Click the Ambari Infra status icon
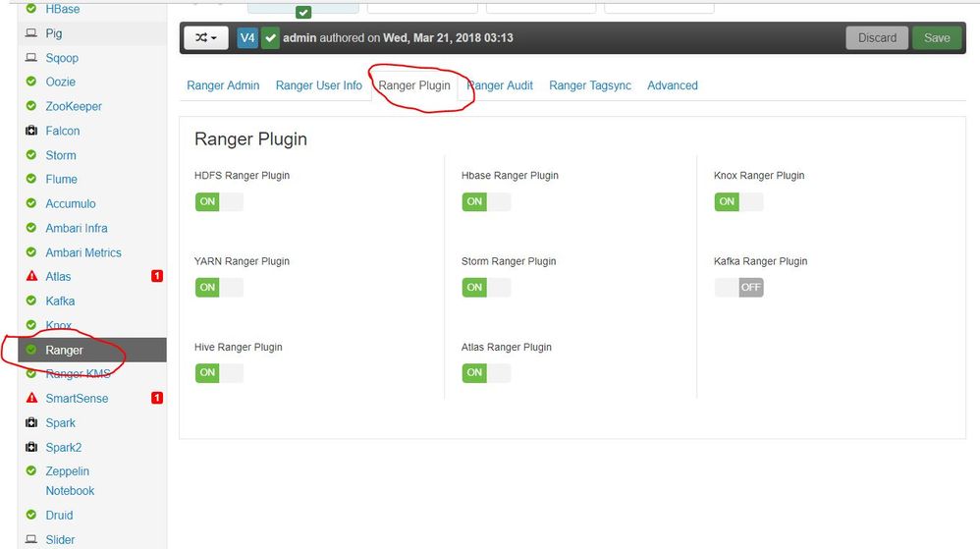 (31, 228)
